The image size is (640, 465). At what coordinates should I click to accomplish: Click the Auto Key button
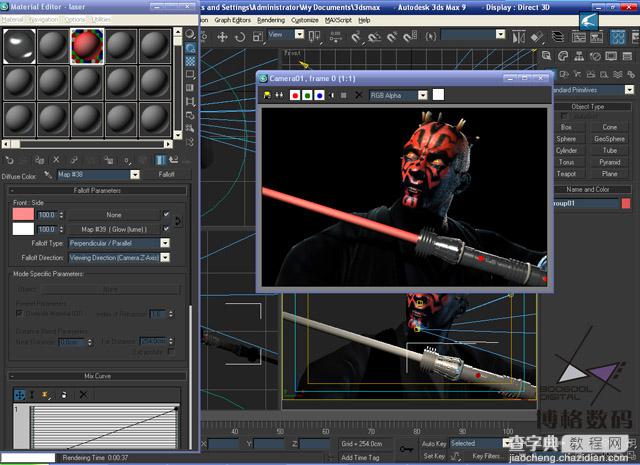[434, 443]
